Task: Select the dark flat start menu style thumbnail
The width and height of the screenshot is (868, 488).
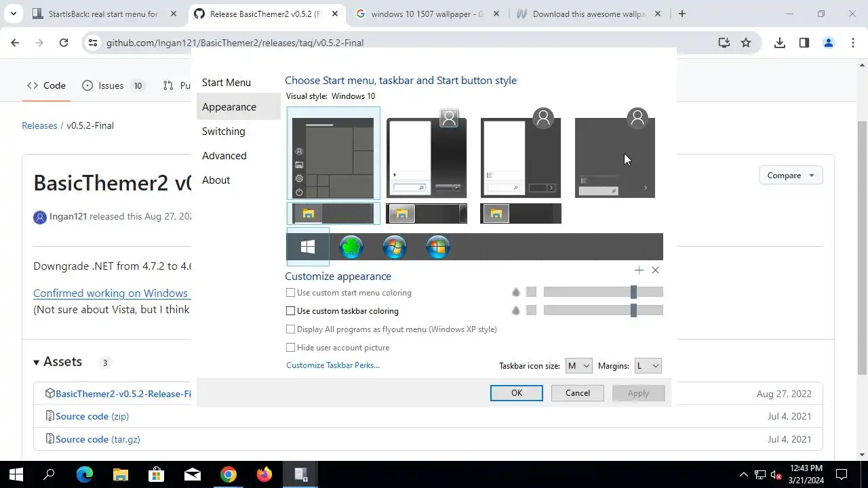Action: click(x=615, y=153)
